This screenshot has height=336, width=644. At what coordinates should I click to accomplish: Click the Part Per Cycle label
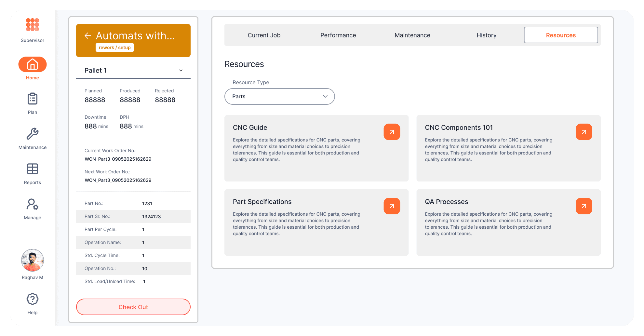tap(101, 229)
